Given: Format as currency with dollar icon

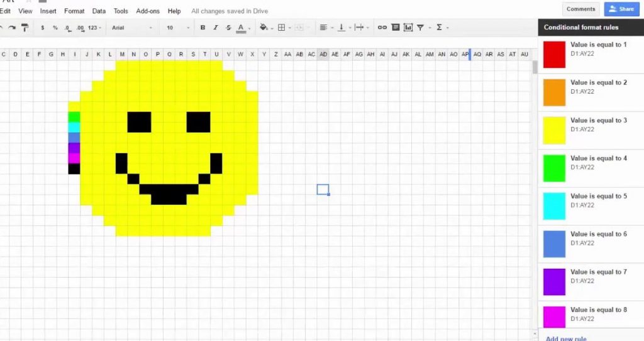Looking at the screenshot, I should (x=43, y=28).
